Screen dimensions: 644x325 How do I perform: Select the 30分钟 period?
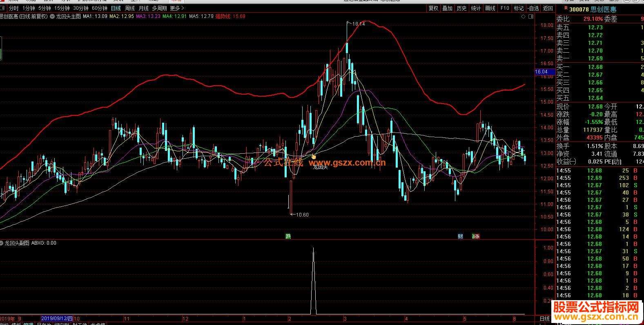point(80,8)
